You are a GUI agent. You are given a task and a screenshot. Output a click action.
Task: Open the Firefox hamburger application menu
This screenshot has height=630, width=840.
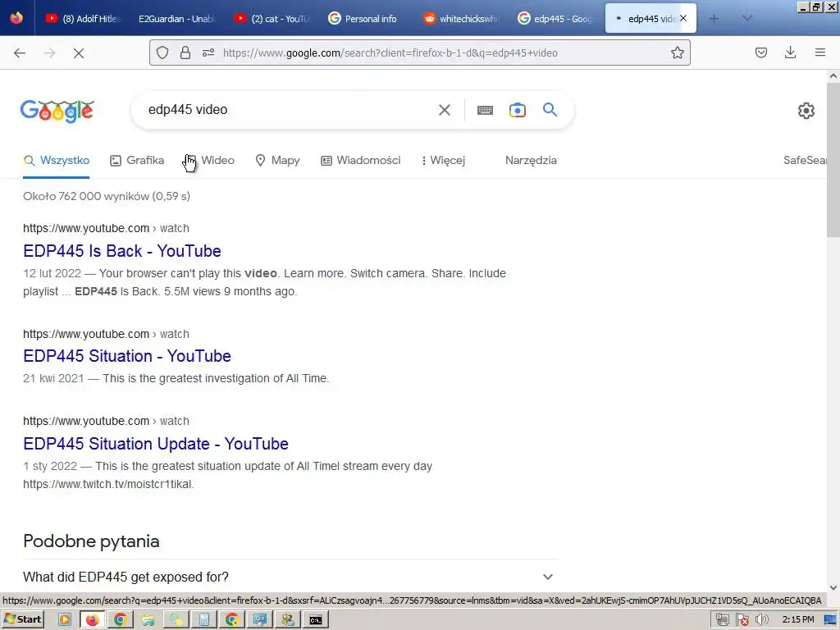pos(820,52)
